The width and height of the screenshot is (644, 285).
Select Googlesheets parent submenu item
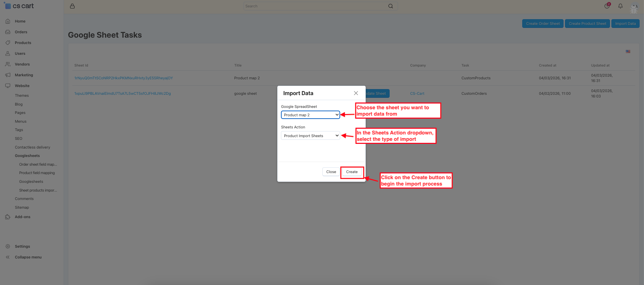pyautogui.click(x=27, y=156)
